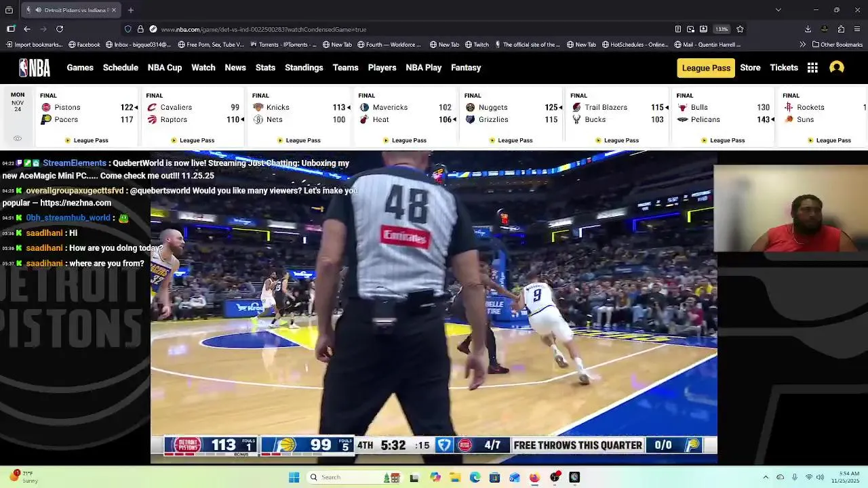Viewport: 868px width, 488px height.
Task: Click League Pass under Knicks-Nets game
Action: [x=299, y=140]
